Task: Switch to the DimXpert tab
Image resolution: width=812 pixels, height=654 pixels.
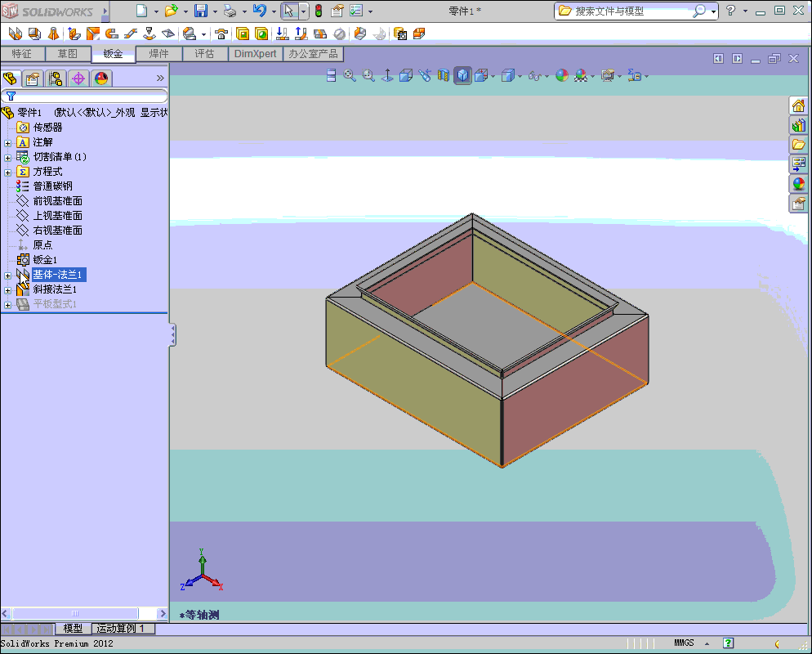Action: click(255, 54)
